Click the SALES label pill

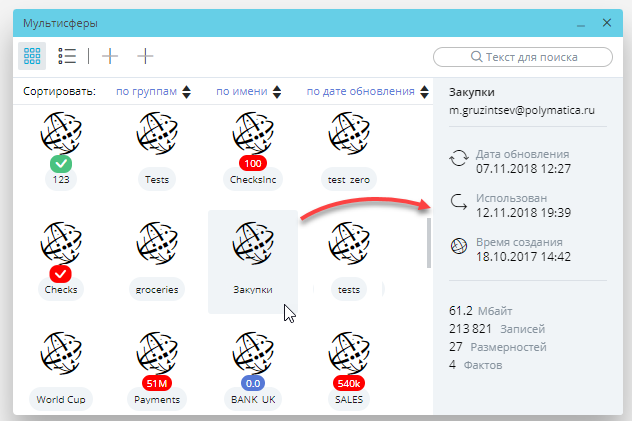pyautogui.click(x=349, y=399)
